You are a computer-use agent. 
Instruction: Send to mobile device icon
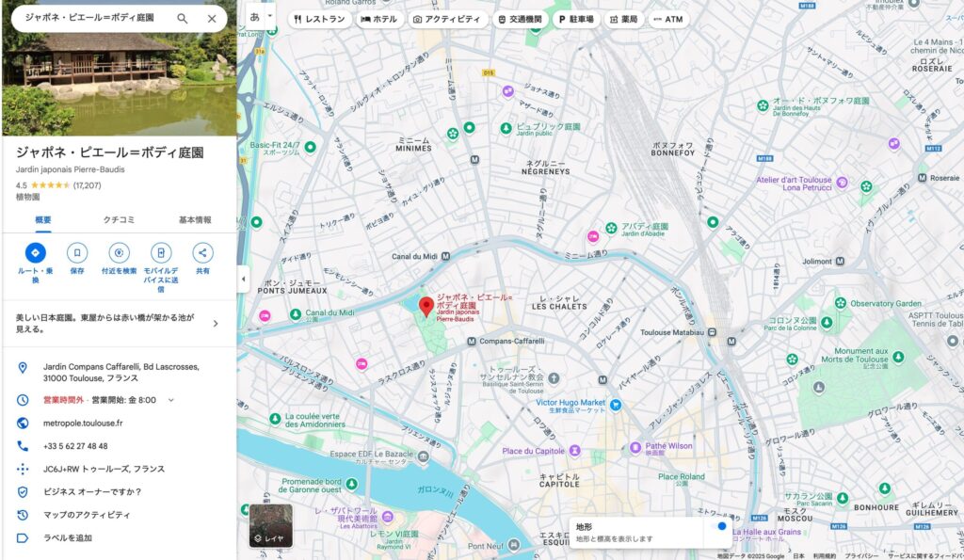[x=160, y=252]
